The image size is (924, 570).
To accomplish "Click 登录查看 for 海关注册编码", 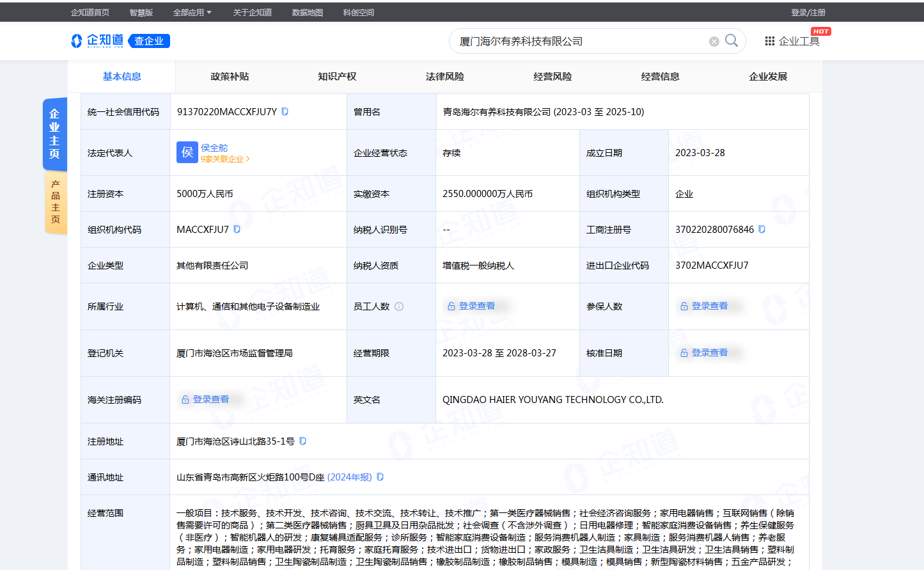I will [x=210, y=399].
